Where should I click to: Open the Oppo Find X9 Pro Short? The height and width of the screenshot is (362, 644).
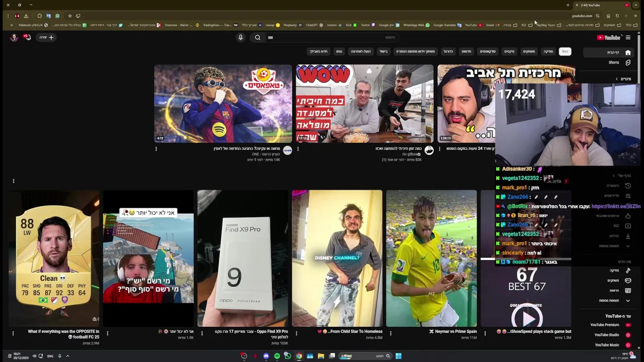coord(243,258)
